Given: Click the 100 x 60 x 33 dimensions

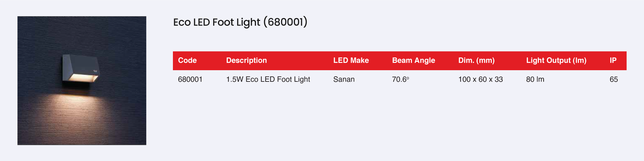Looking at the screenshot, I should click(480, 80).
